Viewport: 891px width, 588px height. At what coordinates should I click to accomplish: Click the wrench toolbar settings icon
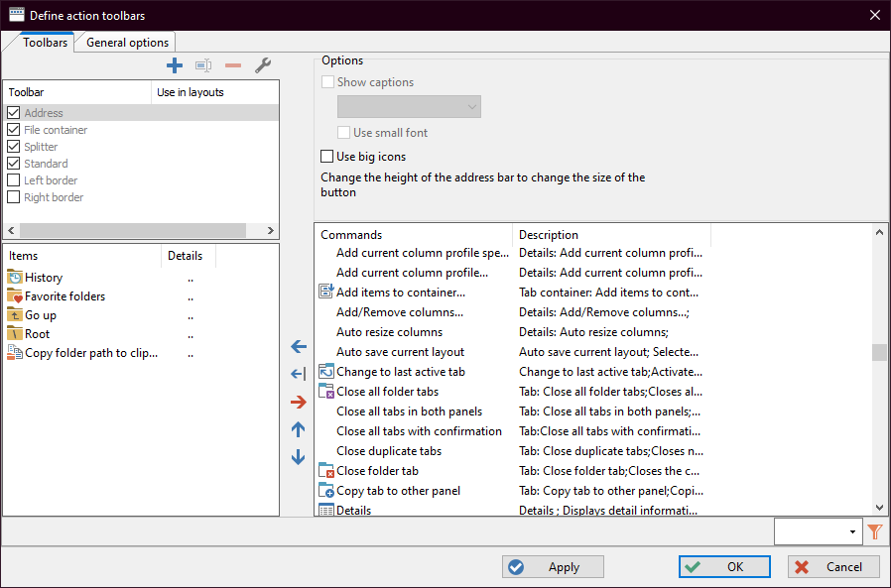coord(263,66)
